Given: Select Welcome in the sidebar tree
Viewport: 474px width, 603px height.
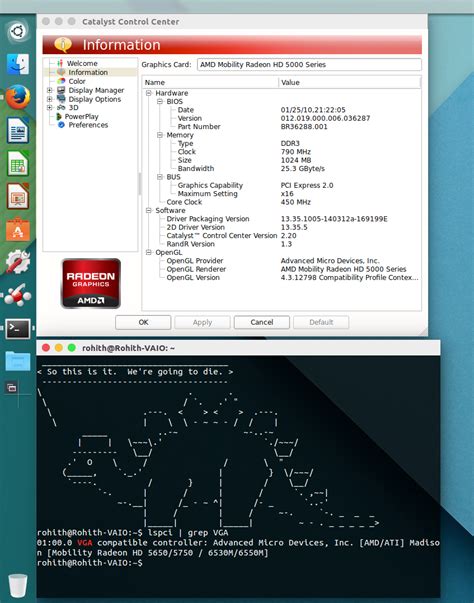Looking at the screenshot, I should [82, 63].
